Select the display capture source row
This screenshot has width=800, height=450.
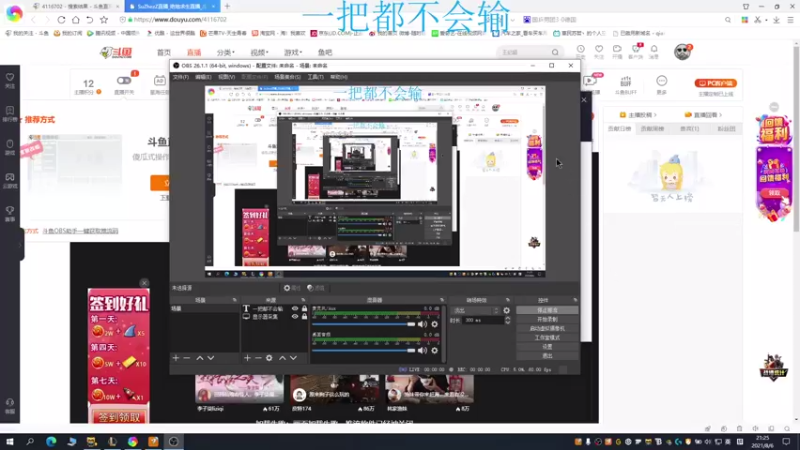274,317
